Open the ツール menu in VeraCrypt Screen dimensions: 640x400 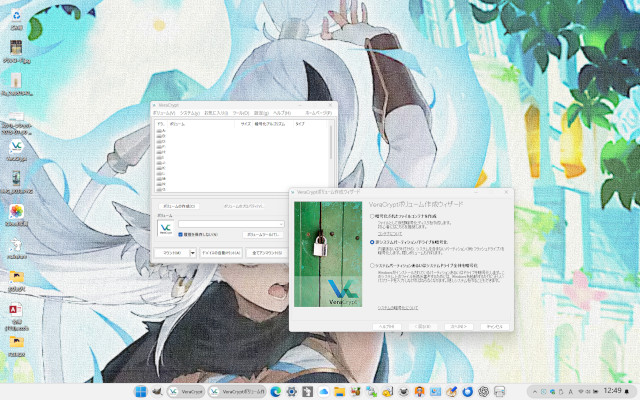(x=240, y=113)
